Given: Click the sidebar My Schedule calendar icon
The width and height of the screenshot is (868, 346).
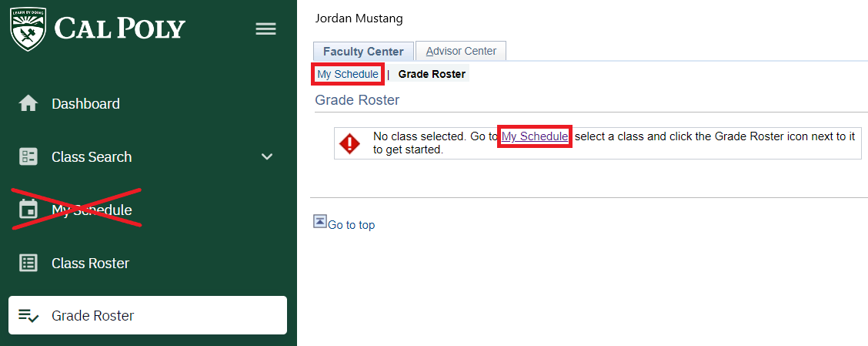Looking at the screenshot, I should 28,210.
